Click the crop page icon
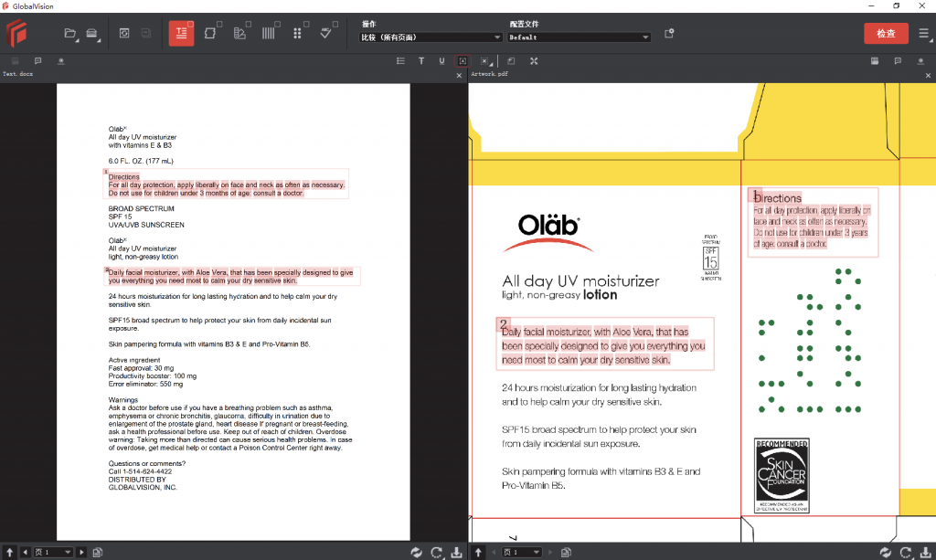The height and width of the screenshot is (560, 936). pos(512,61)
